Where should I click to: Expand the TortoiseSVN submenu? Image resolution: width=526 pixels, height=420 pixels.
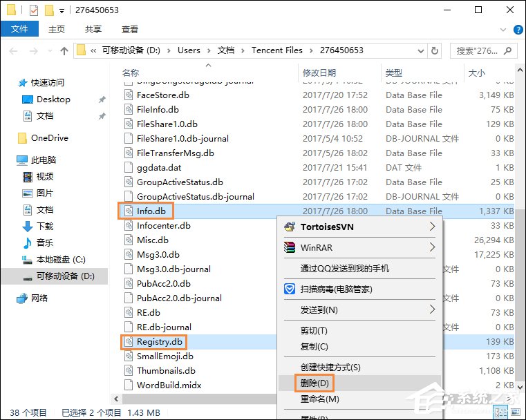tap(433, 227)
